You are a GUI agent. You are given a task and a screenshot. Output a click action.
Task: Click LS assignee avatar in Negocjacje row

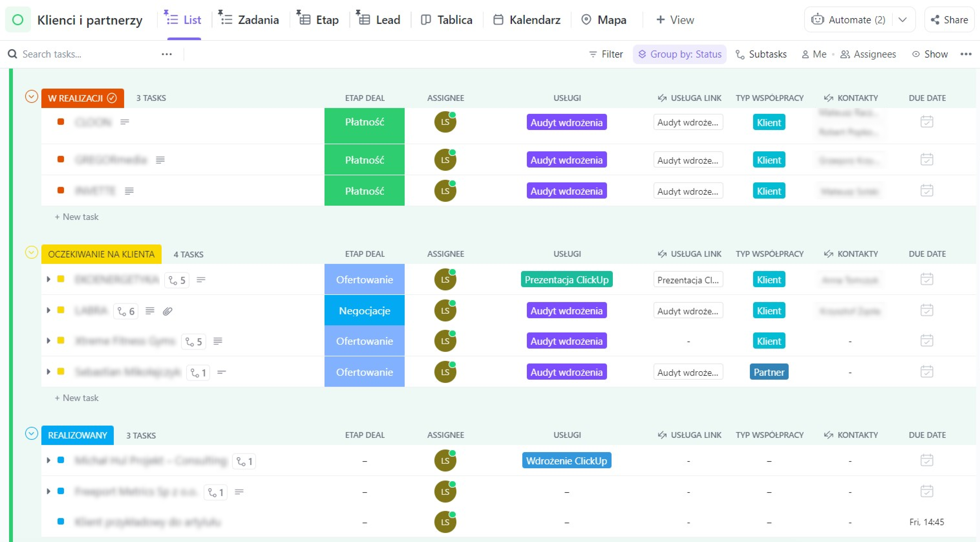pyautogui.click(x=445, y=310)
